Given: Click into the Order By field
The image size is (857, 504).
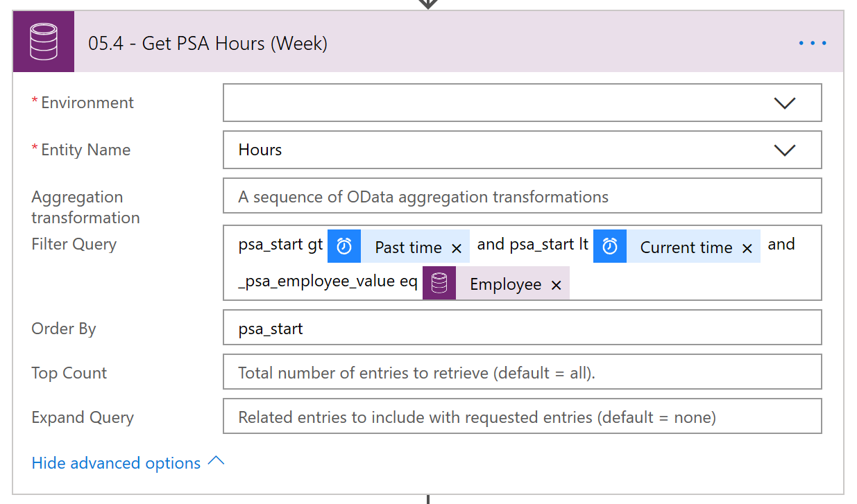Looking at the screenshot, I should click(522, 328).
